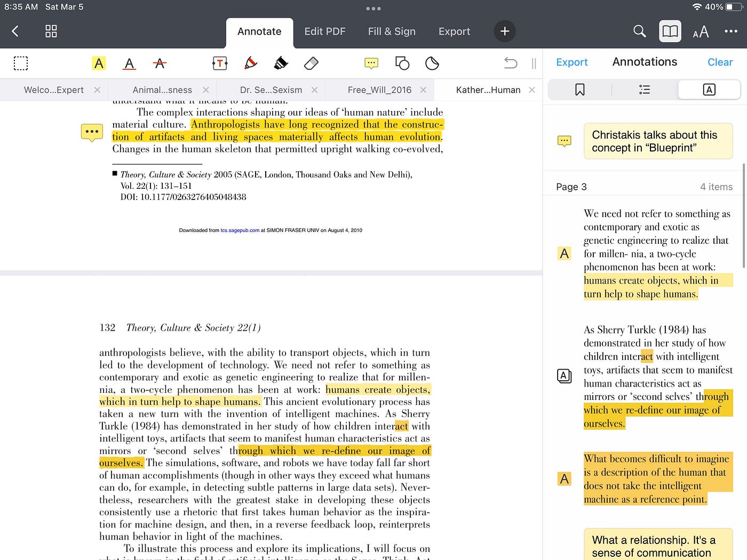Close the Free_Will_2016 tab
Viewport: 747px width, 560px height.
(423, 90)
